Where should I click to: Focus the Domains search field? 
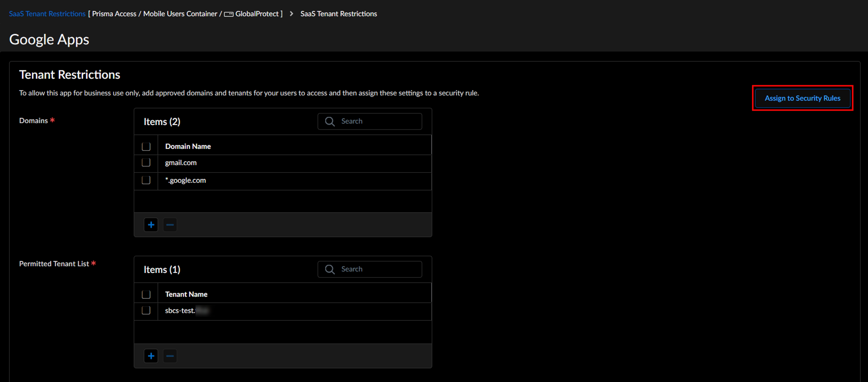(x=370, y=121)
